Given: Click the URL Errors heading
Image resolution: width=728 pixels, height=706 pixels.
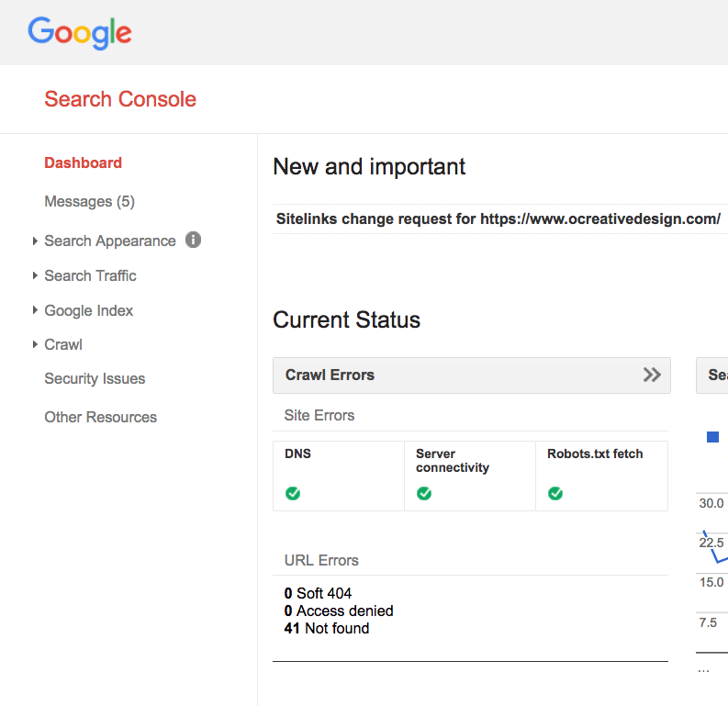Looking at the screenshot, I should pyautogui.click(x=321, y=560).
